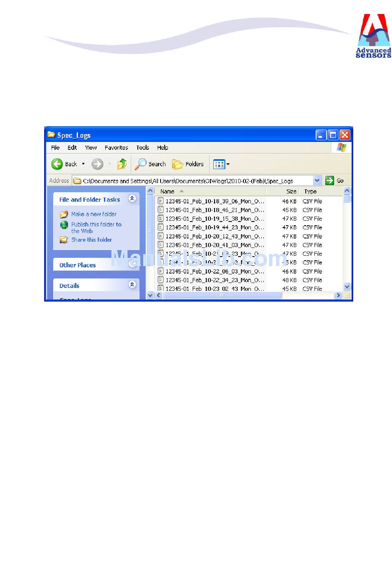Click the task pane scroll-down arrow
The height and width of the screenshot is (561, 392).
[x=150, y=295]
